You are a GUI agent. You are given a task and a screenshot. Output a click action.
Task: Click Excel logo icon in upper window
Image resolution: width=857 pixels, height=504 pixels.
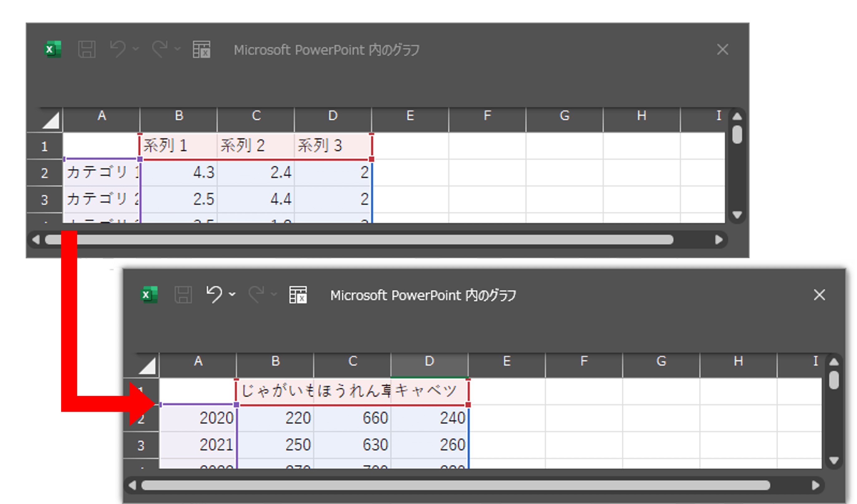point(53,50)
